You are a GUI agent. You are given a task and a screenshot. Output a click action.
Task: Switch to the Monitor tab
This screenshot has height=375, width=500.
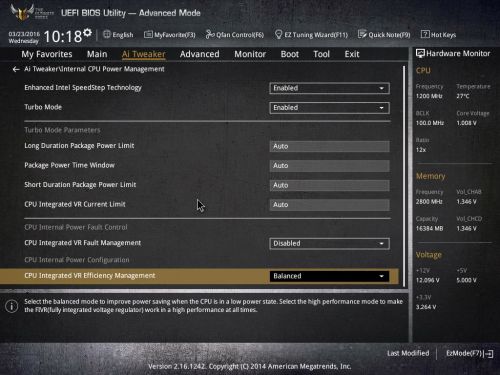pos(250,54)
